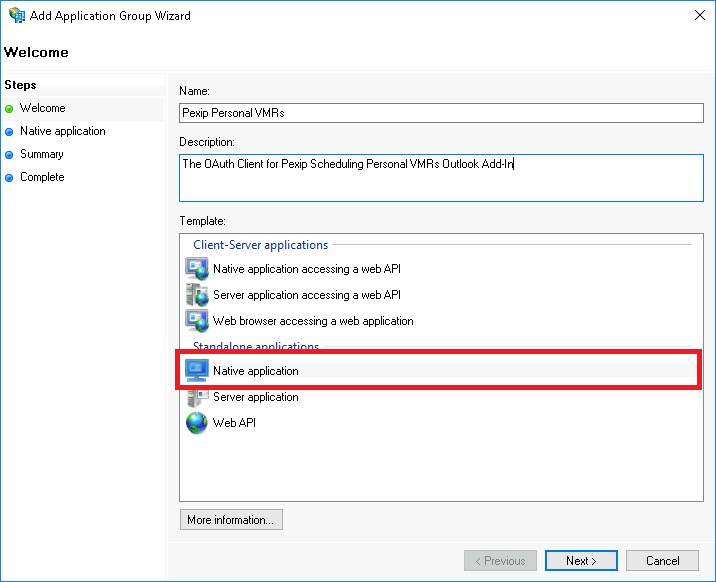Click Web browser accessing web application icon
Image resolution: width=716 pixels, height=582 pixels.
point(197,321)
